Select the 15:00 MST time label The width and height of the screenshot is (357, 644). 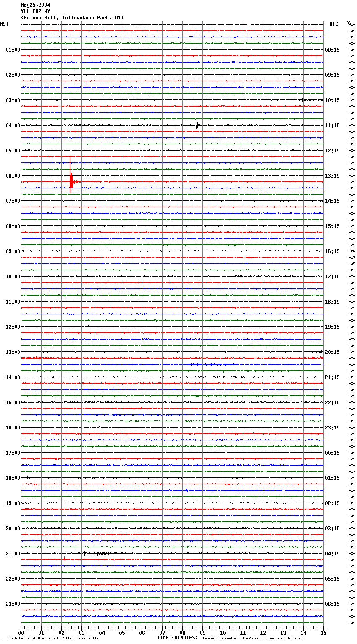[13, 403]
